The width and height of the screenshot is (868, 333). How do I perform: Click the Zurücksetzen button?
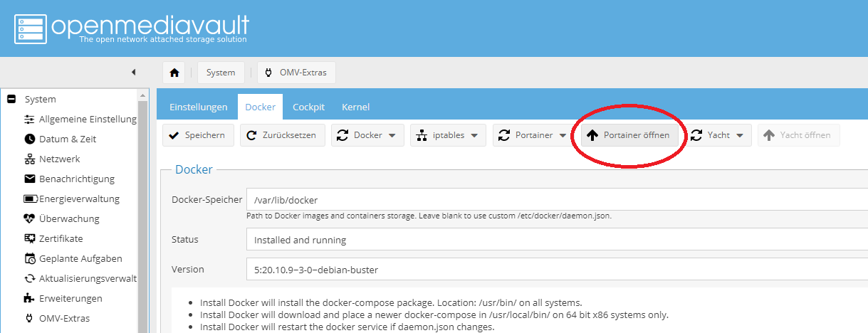(283, 135)
